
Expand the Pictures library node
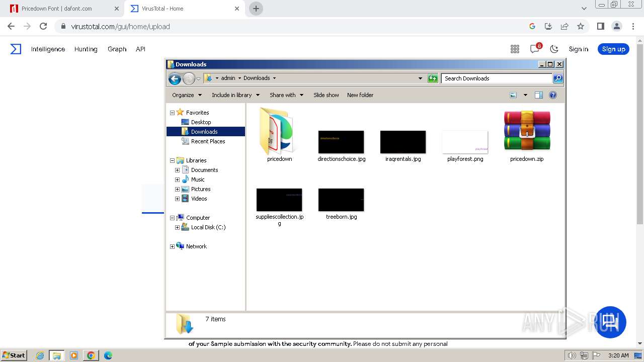pos(177,189)
